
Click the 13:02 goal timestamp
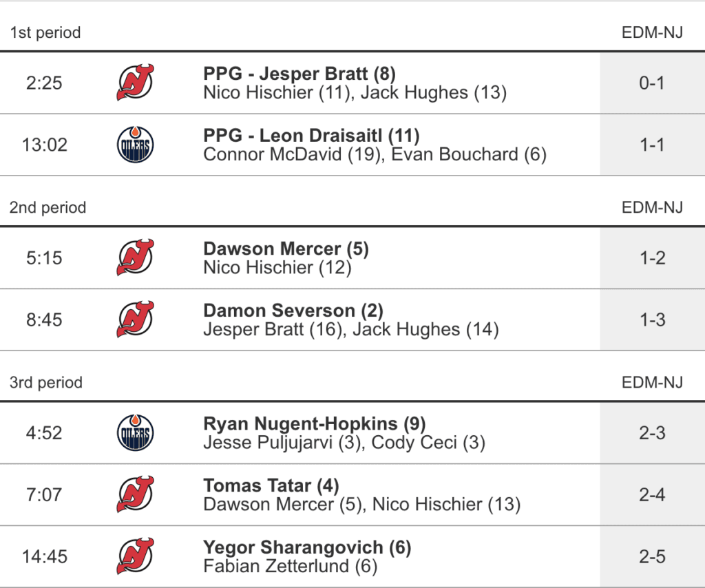[44, 145]
